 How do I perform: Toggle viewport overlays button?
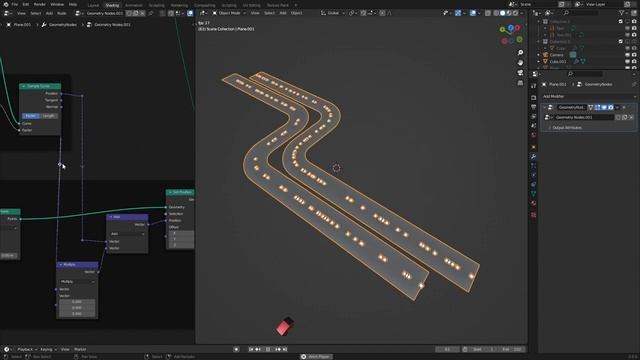click(x=473, y=13)
